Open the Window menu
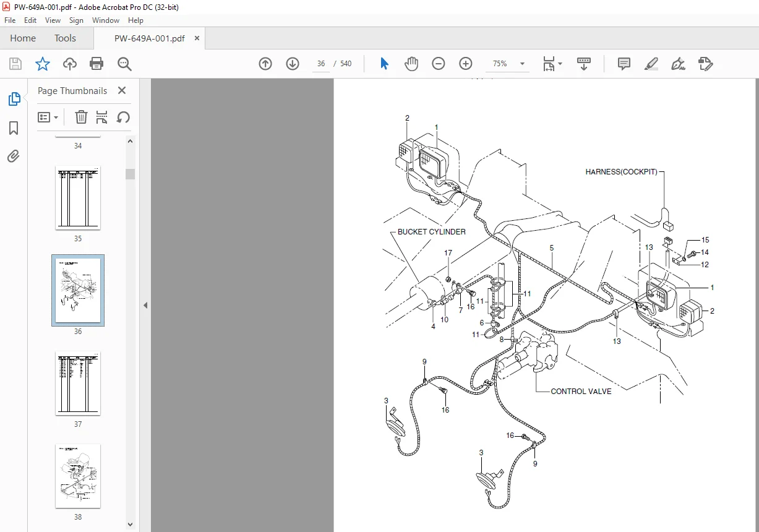This screenshot has height=532, width=759. tap(106, 20)
